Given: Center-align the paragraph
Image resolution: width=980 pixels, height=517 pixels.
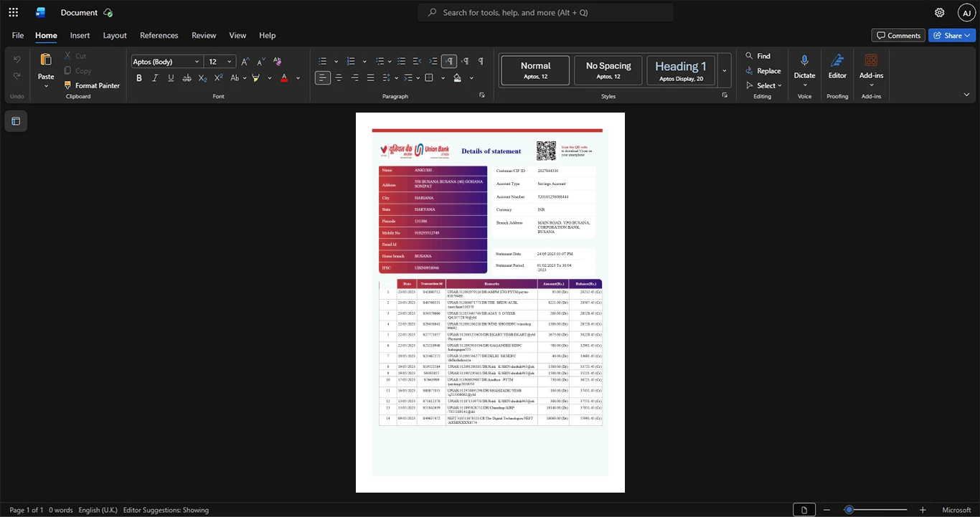Looking at the screenshot, I should click(x=339, y=77).
